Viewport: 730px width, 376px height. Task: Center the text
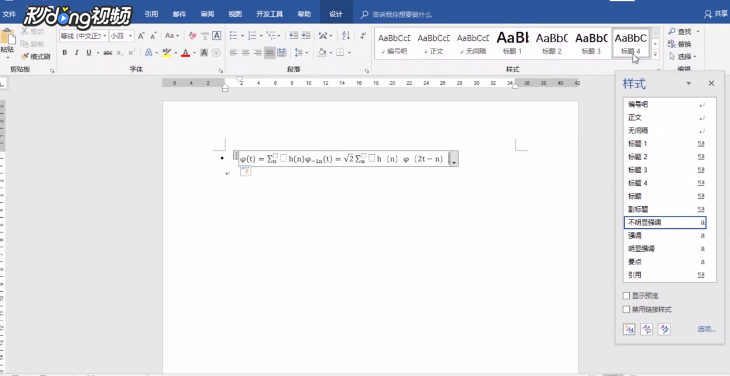click(246, 53)
